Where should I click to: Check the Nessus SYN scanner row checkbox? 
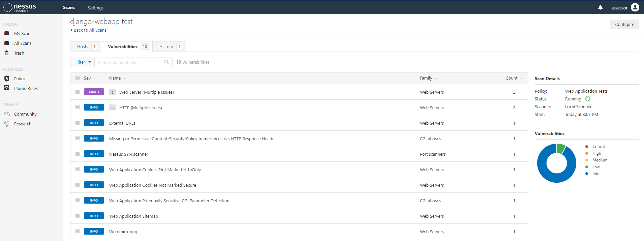[x=78, y=154]
